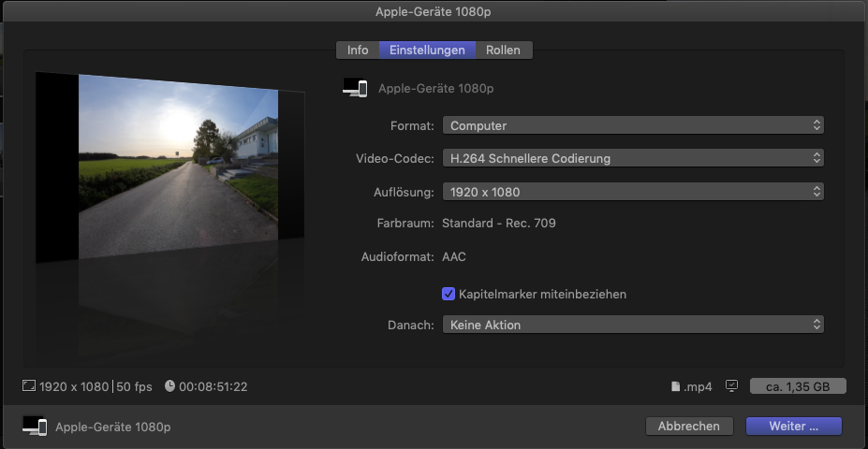Switch to the Rollen tab
Image resolution: width=868 pixels, height=449 pixels.
tap(504, 50)
